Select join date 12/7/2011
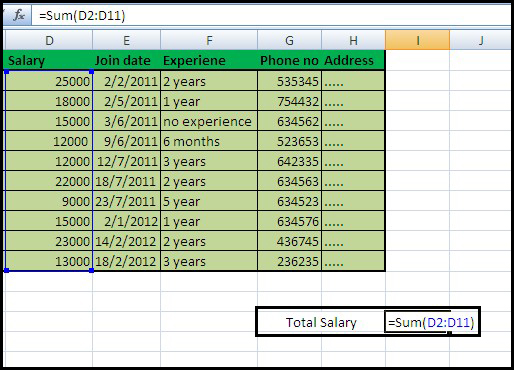The height and width of the screenshot is (370, 514). (127, 161)
